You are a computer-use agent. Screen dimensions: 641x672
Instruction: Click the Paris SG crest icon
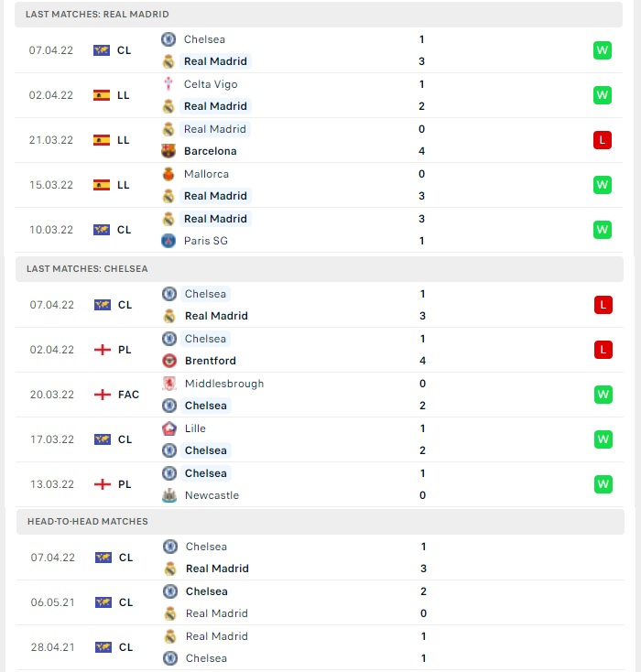point(168,241)
